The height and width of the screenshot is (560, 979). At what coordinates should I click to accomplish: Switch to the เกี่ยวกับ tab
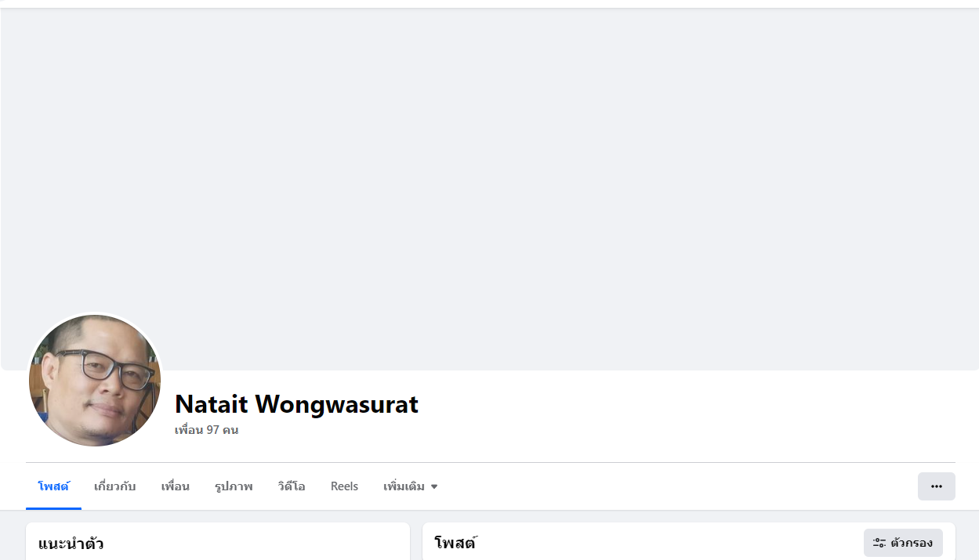pyautogui.click(x=115, y=486)
